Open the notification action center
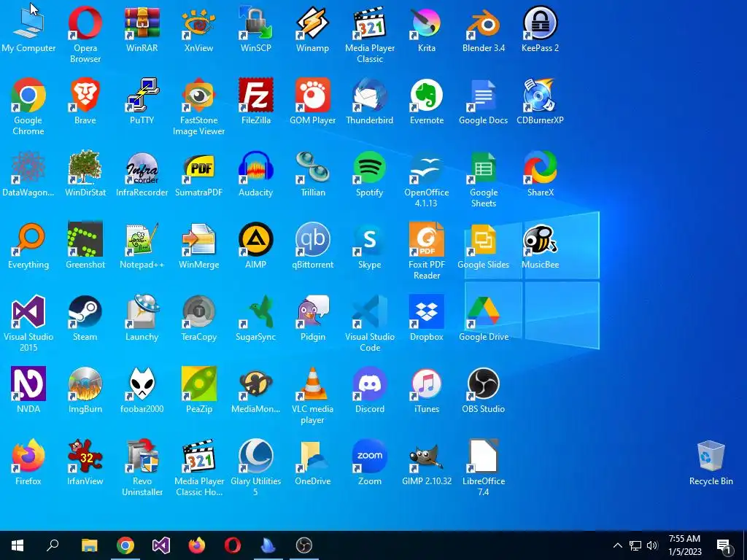Image resolution: width=747 pixels, height=560 pixels. [x=724, y=545]
